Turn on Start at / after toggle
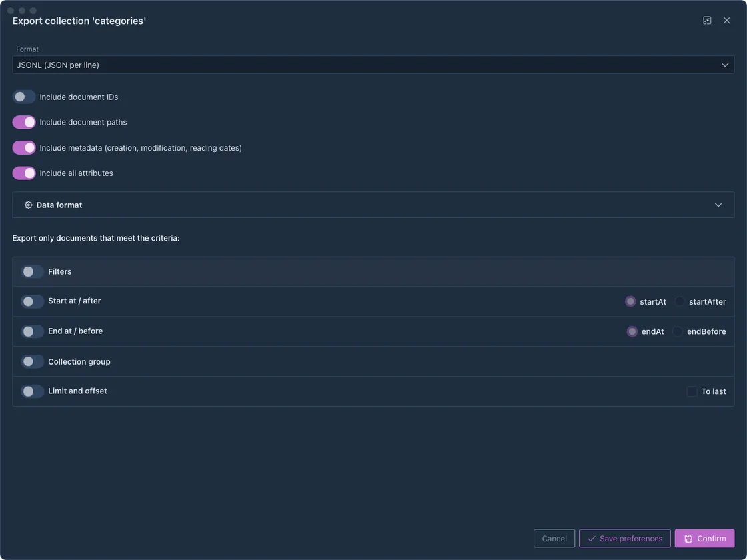Viewport: 747px width, 560px height. [33, 301]
